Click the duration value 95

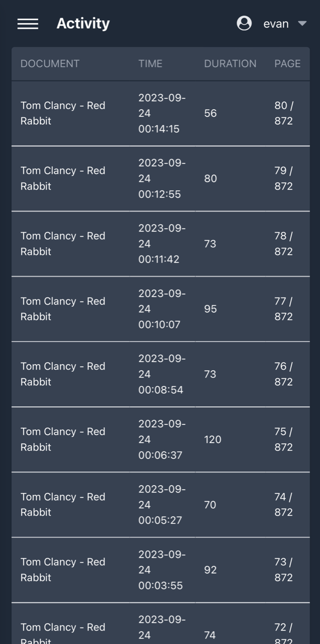point(210,309)
